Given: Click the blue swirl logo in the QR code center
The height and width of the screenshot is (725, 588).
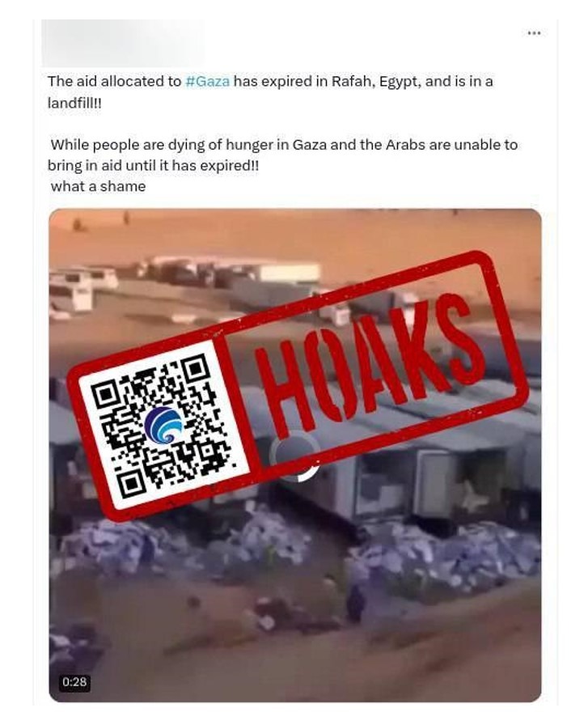Looking at the screenshot, I should [164, 425].
